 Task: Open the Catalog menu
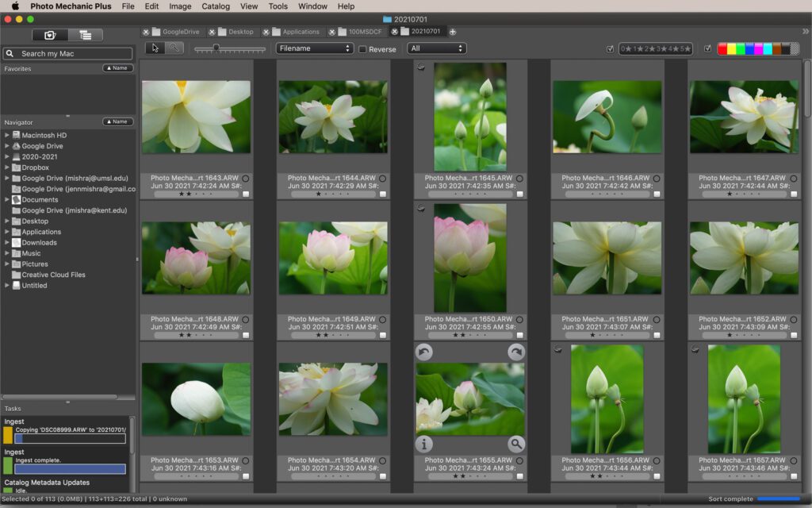coord(215,6)
